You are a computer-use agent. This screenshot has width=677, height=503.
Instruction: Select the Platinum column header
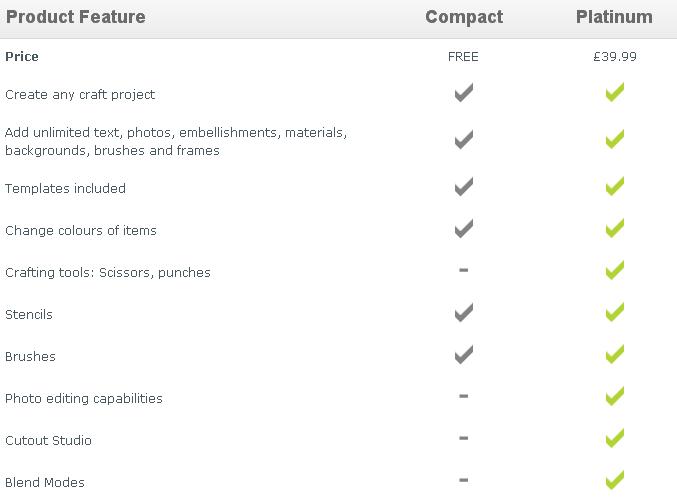(x=614, y=17)
